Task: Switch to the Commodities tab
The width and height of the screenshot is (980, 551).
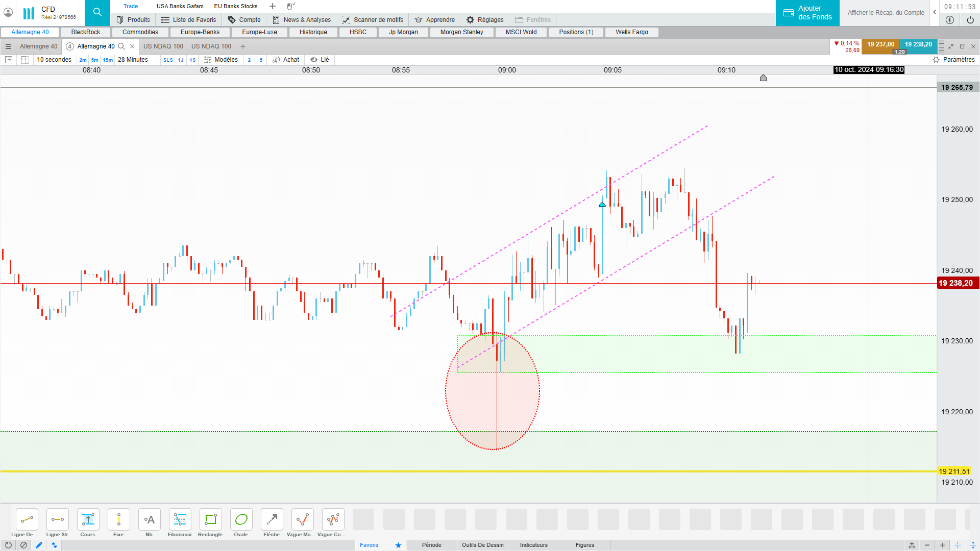Action: pyautogui.click(x=140, y=32)
